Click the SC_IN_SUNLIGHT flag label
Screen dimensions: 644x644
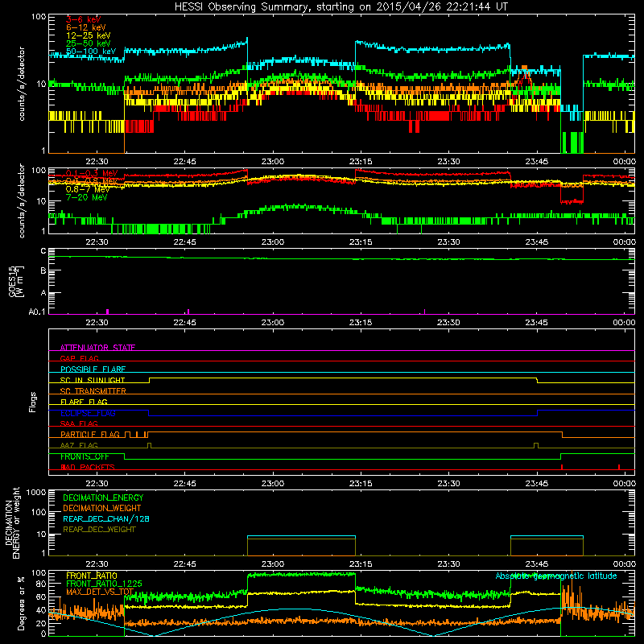tap(93, 380)
